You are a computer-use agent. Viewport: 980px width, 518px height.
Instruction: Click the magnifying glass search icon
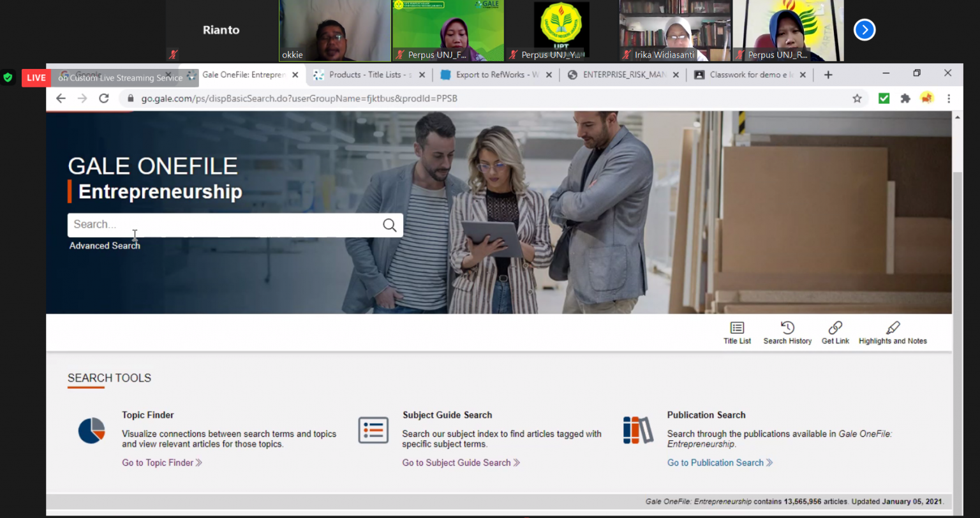click(x=389, y=225)
